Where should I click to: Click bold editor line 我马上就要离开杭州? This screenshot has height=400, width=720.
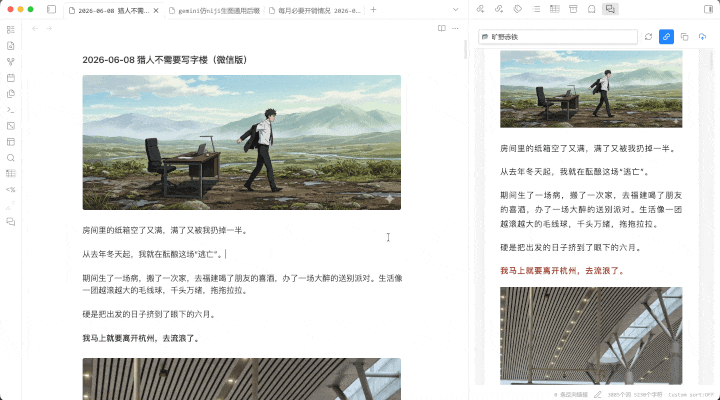click(141, 338)
